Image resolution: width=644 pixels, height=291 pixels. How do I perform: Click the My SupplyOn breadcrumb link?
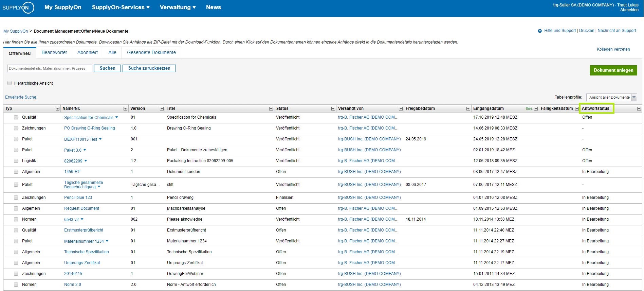pyautogui.click(x=16, y=31)
